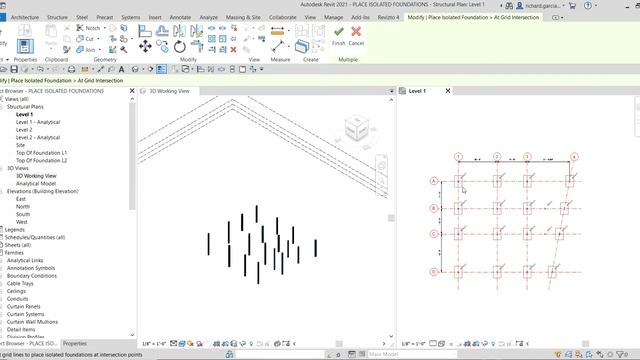Select the Copy tool in Modify panel
Screen dimensions: 640x360
click(x=162, y=47)
